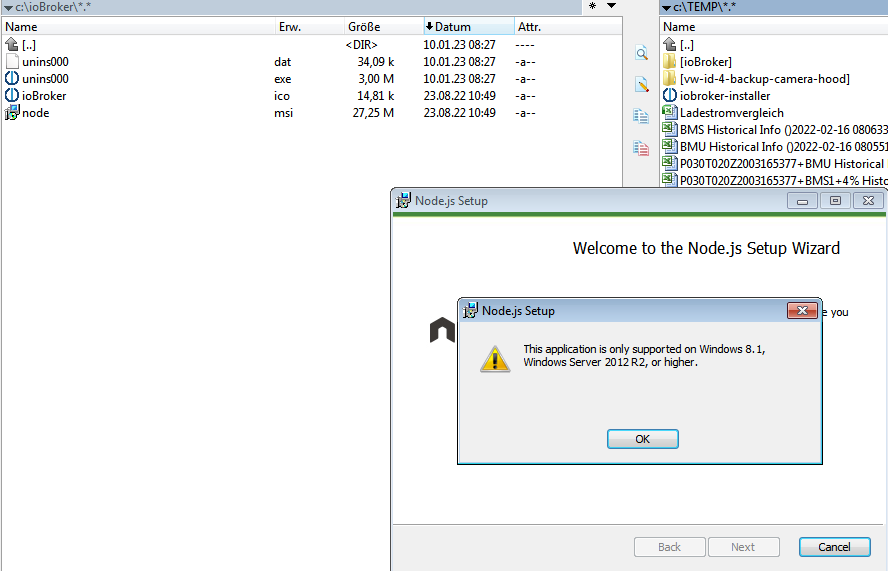Image resolution: width=888 pixels, height=571 pixels.
Task: Click the 34,09 k size value
Action: (x=375, y=62)
